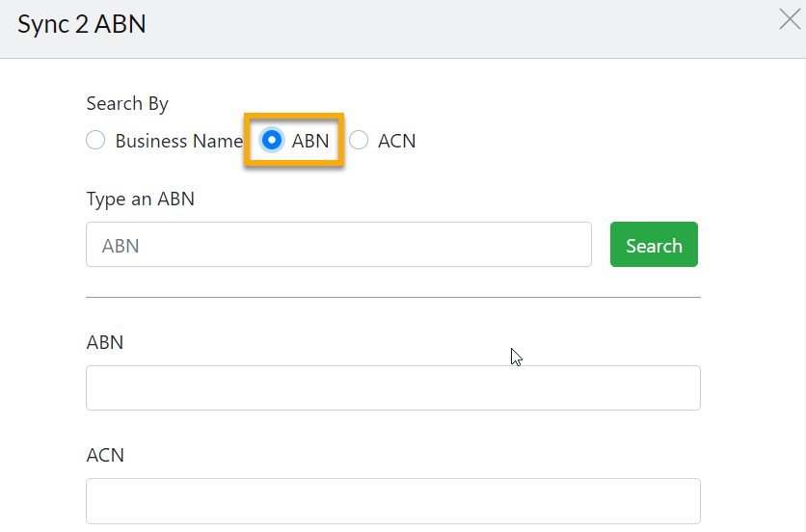This screenshot has width=806, height=532.
Task: Switch search mode to ACN radio
Action: 359,140
